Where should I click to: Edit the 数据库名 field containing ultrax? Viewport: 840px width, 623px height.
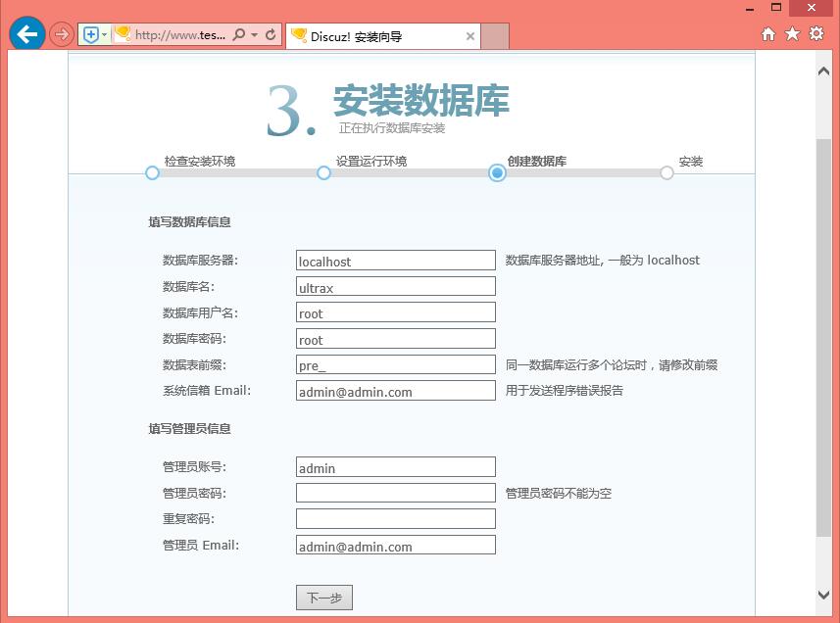[x=396, y=286]
